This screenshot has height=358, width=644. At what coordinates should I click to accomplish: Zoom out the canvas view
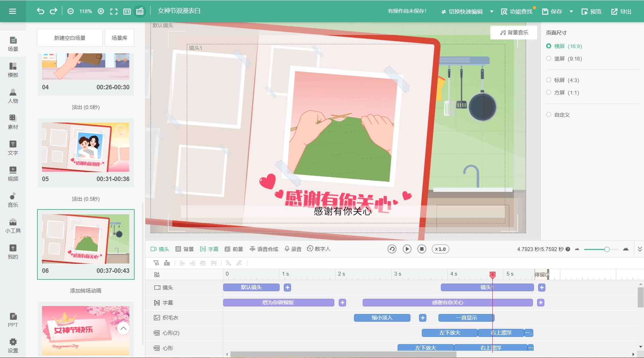click(x=71, y=11)
